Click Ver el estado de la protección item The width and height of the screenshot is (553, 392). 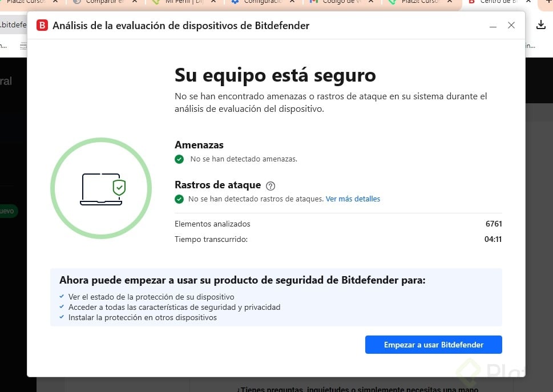pos(151,297)
